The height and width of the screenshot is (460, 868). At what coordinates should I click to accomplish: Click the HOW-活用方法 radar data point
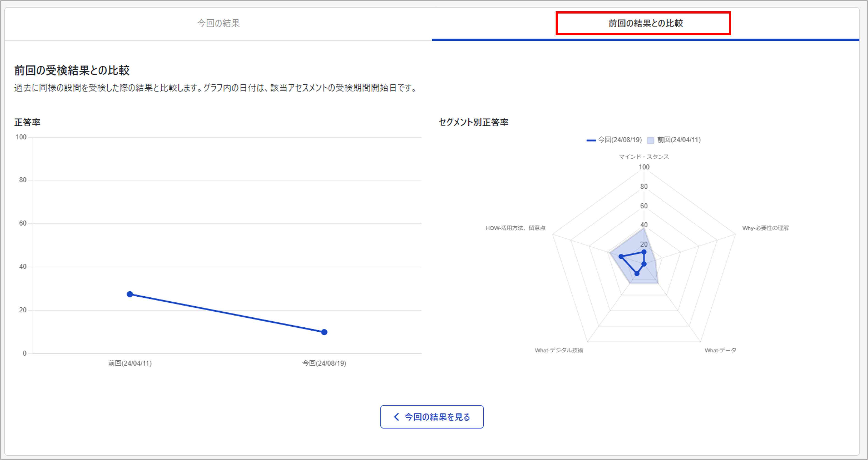(621, 257)
